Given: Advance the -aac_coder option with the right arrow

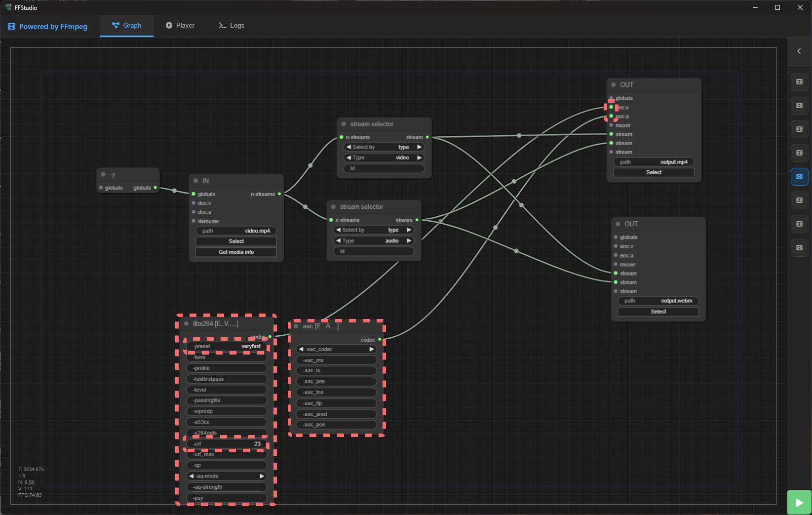Looking at the screenshot, I should [x=372, y=349].
